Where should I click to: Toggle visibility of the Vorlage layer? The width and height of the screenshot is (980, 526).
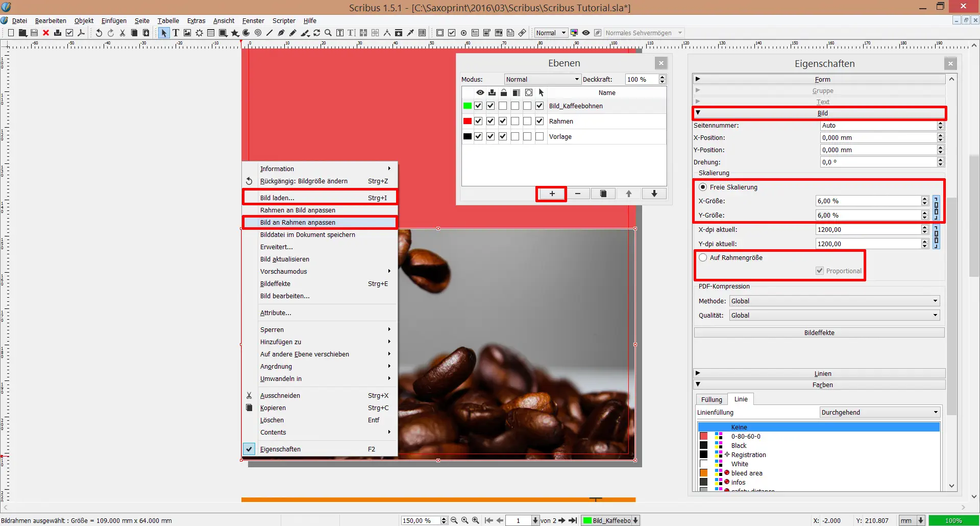tap(478, 136)
